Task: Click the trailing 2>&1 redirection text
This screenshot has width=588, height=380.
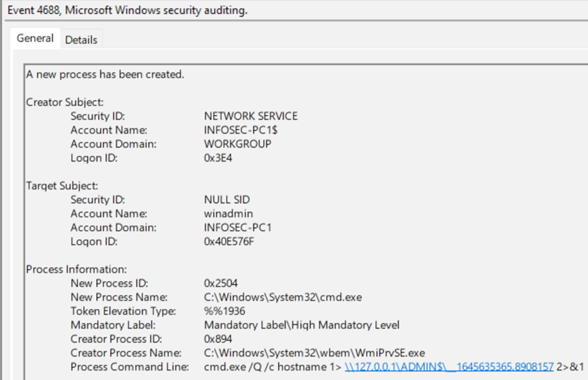Action: tap(570, 367)
